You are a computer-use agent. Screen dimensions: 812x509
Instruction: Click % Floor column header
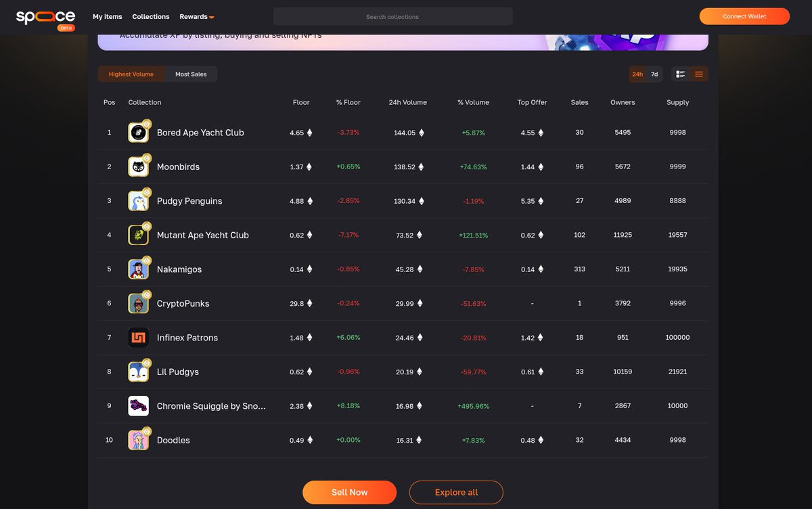point(348,102)
